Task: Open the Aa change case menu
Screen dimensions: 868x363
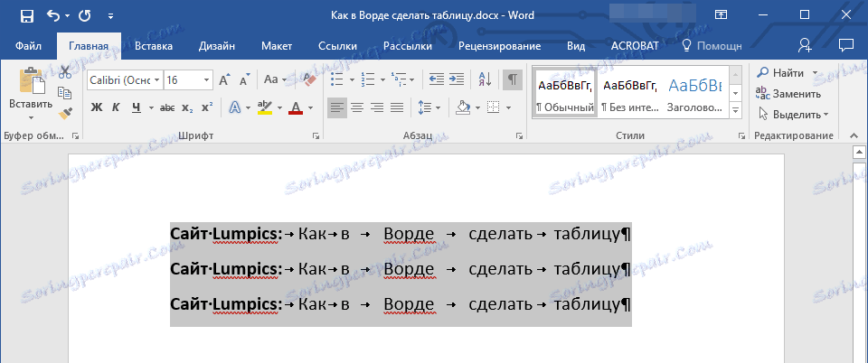Action: [275, 80]
